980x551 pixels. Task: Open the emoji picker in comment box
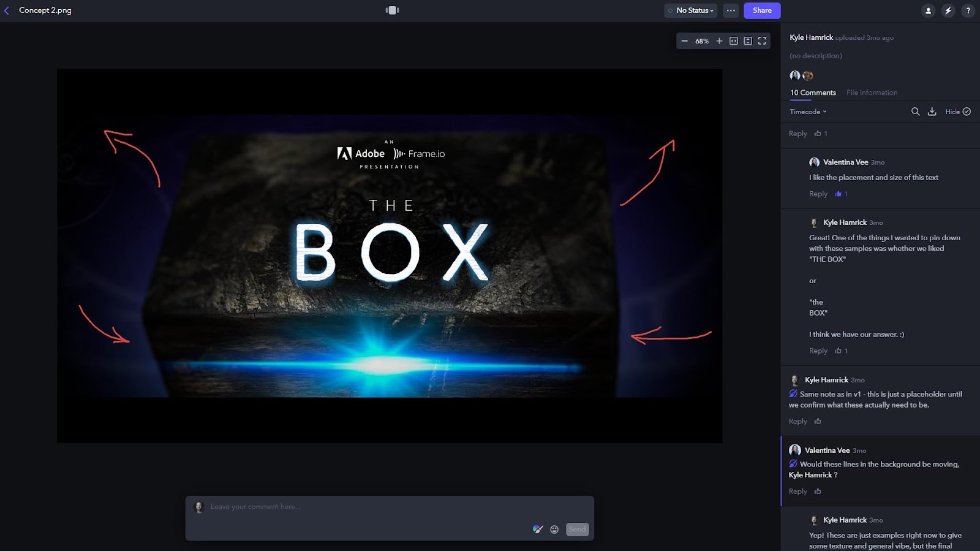point(554,529)
